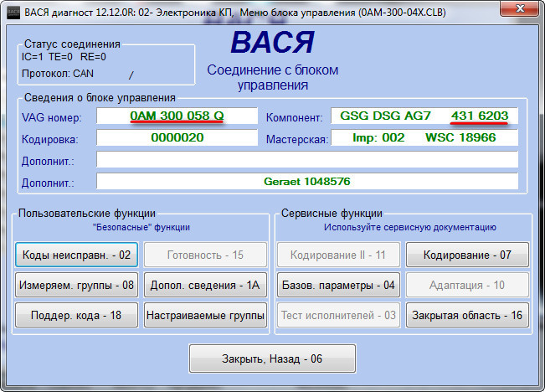Click the 'Компонент:' label
The width and height of the screenshot is (545, 392).
coord(294,117)
